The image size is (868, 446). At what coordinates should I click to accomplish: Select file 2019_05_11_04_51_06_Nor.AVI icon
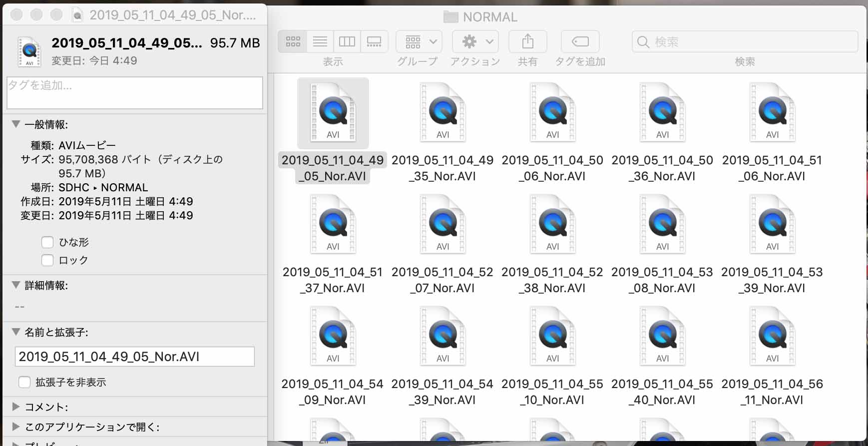click(x=773, y=113)
